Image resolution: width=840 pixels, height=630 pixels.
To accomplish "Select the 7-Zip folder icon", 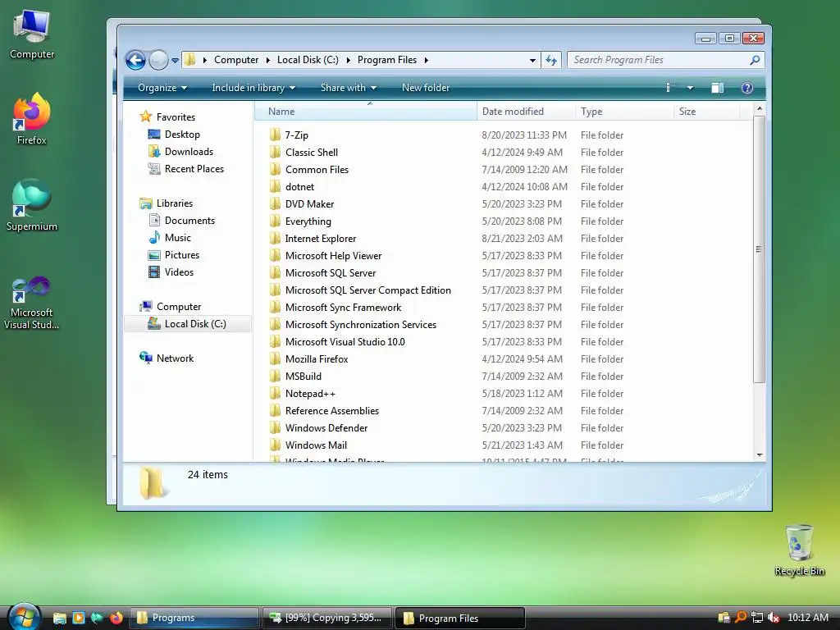I will coord(275,135).
